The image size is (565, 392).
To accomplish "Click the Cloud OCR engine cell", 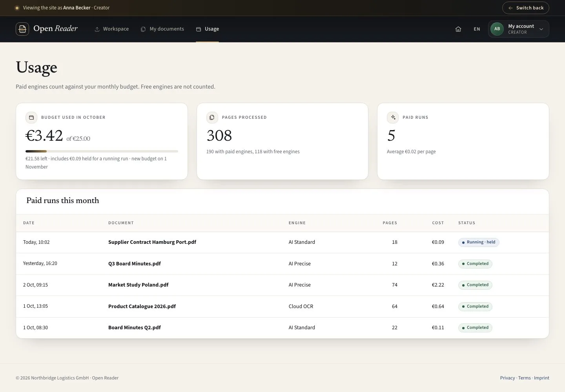I will point(301,307).
